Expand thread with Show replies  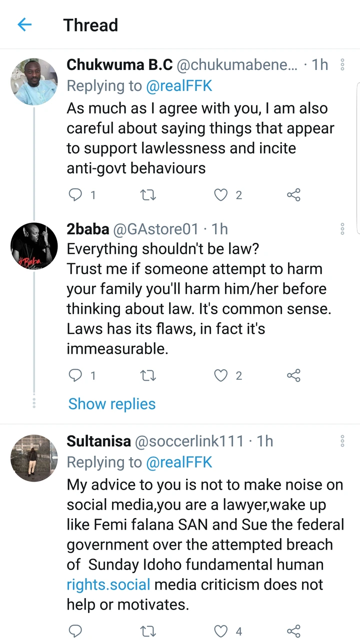click(x=112, y=404)
